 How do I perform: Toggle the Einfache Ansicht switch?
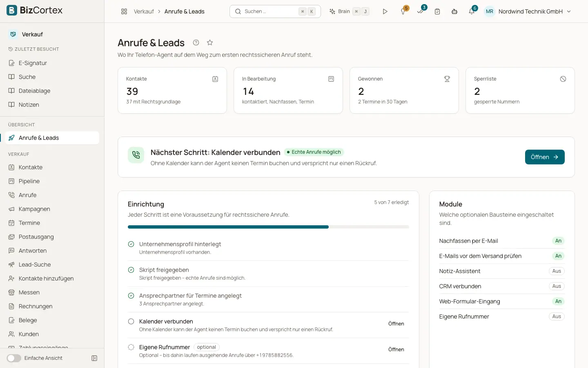[14, 358]
